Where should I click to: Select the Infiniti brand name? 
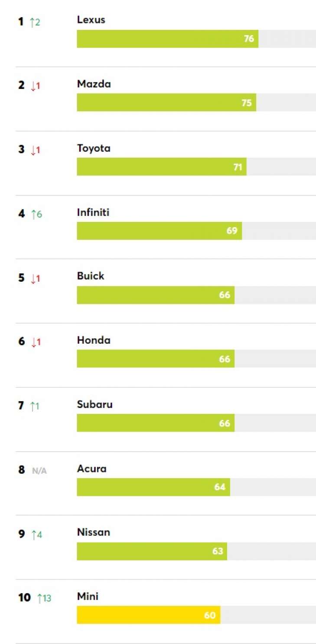[93, 212]
